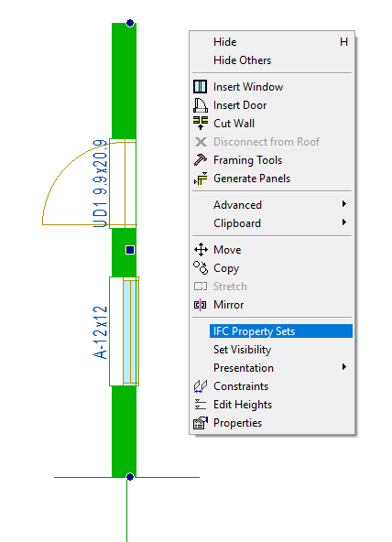The width and height of the screenshot is (392, 542).
Task: Click Hide in the context menu
Action: (225, 42)
